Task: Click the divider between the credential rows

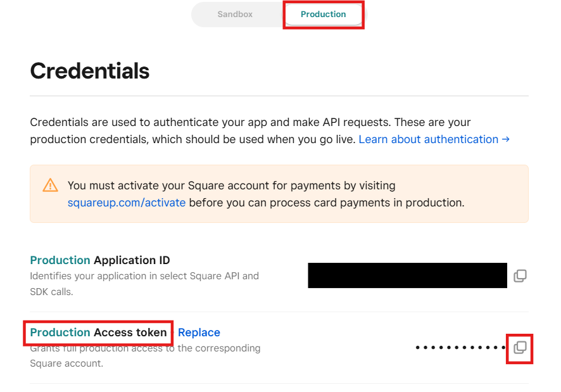Action: click(x=279, y=312)
